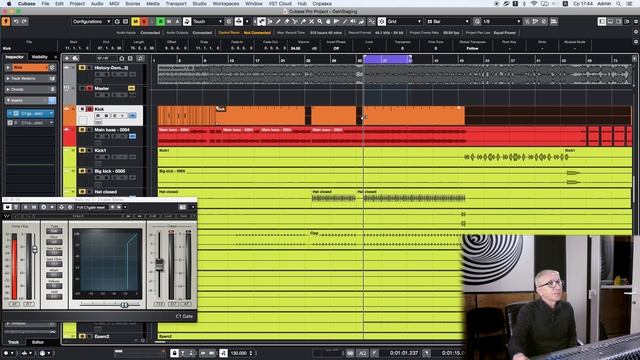Select the Zoom magnifier tool

(320, 21)
